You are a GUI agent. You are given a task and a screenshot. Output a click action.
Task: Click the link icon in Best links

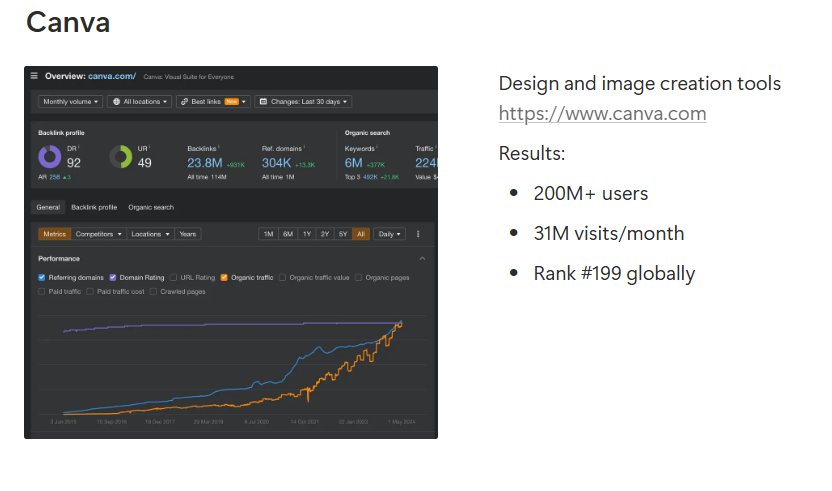click(185, 101)
